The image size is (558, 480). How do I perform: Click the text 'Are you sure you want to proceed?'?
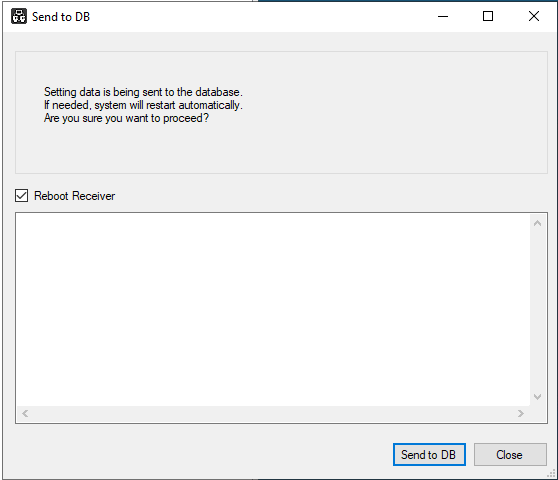click(x=126, y=118)
